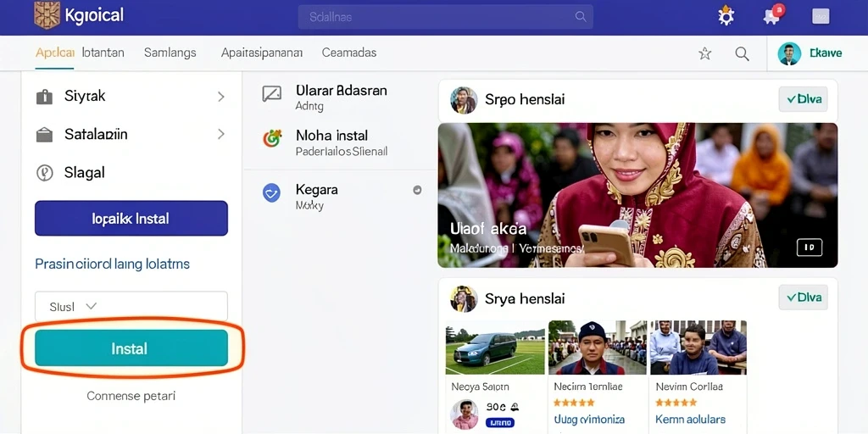Open the green van thumbnail
Image resolution: width=868 pixels, height=434 pixels.
pyautogui.click(x=495, y=348)
